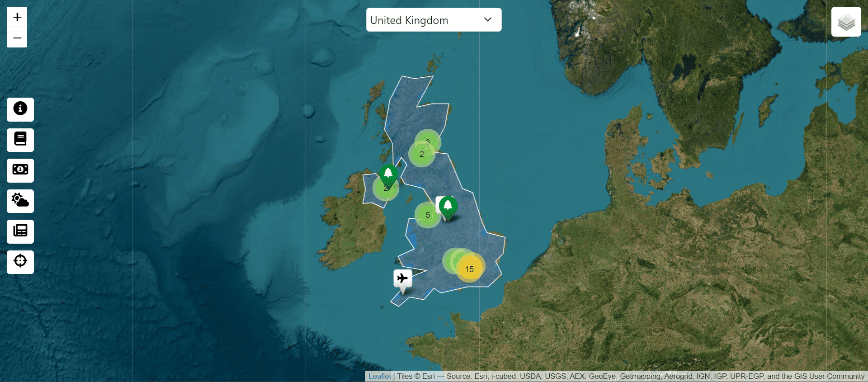Click the zoom out minus button
The width and height of the screenshot is (868, 382).
click(17, 38)
